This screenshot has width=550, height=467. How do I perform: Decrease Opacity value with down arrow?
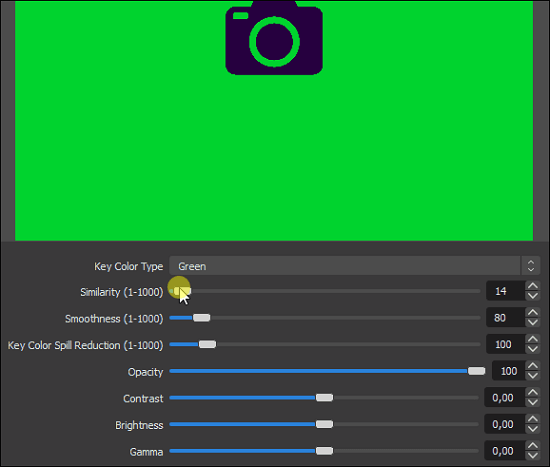[x=532, y=376]
